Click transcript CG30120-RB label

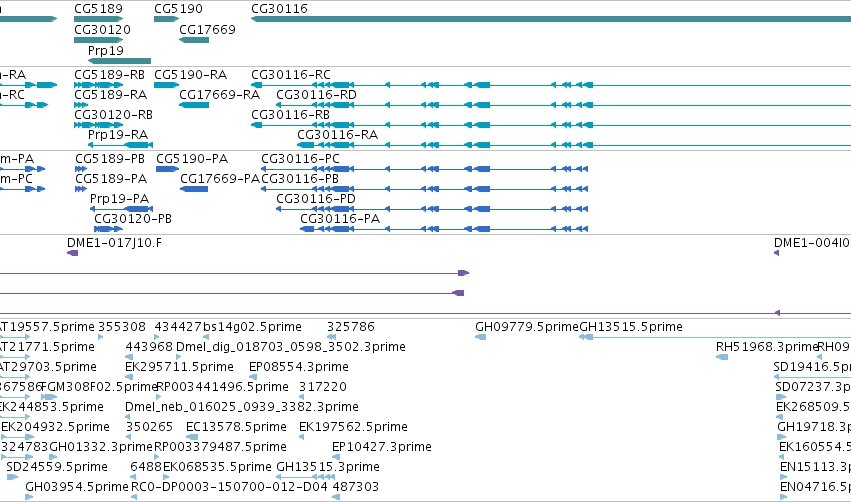coord(113,115)
